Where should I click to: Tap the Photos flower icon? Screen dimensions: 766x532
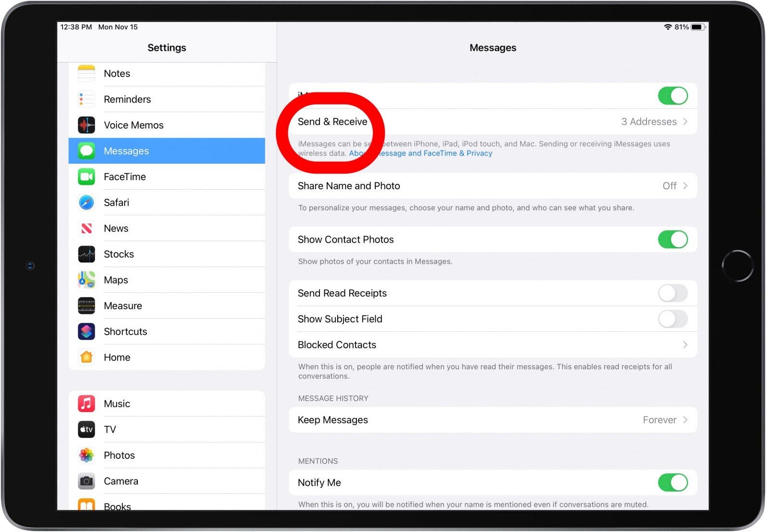[86, 455]
